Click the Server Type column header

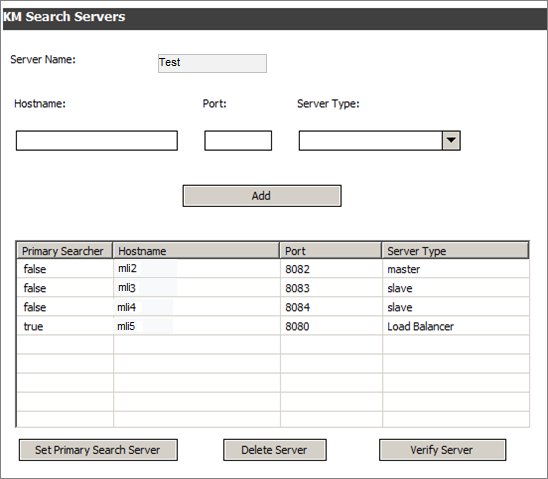click(455, 251)
